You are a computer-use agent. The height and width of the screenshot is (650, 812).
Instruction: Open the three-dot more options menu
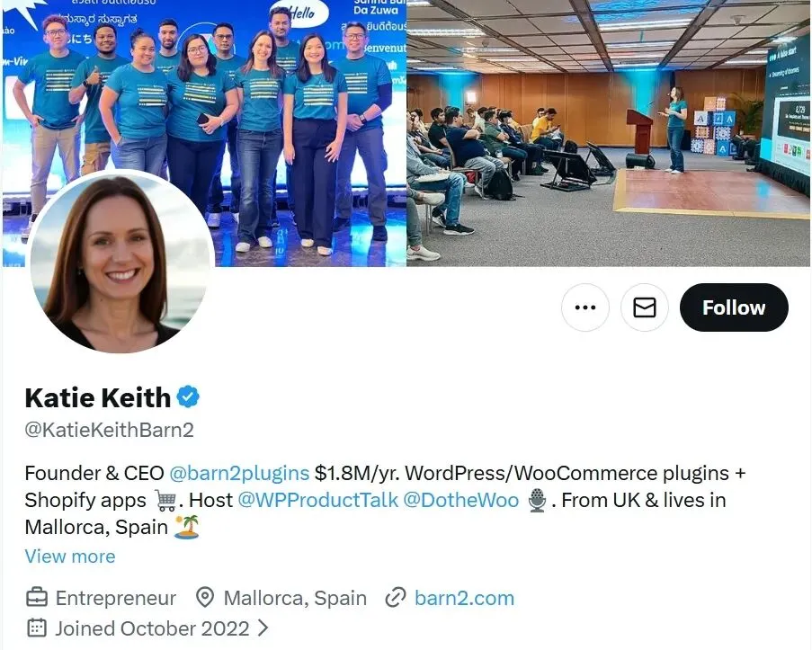(x=585, y=307)
